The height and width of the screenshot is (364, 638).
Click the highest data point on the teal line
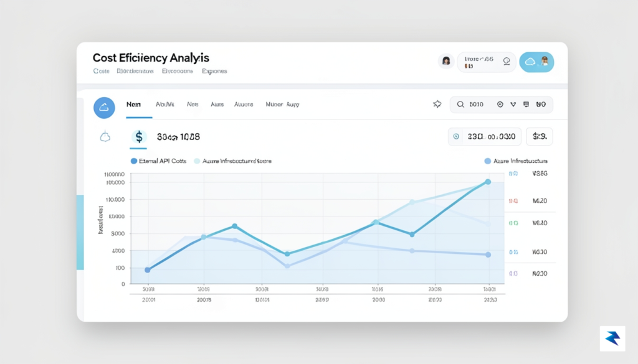(488, 182)
